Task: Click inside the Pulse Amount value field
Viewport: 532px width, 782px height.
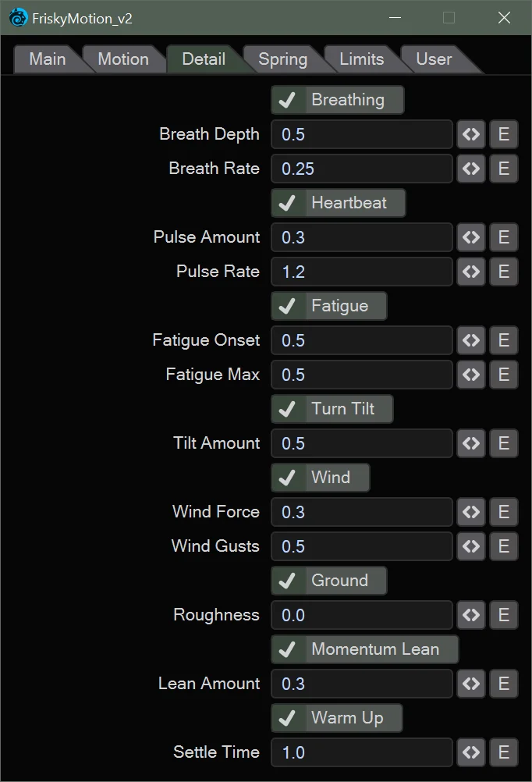Action: click(x=361, y=237)
